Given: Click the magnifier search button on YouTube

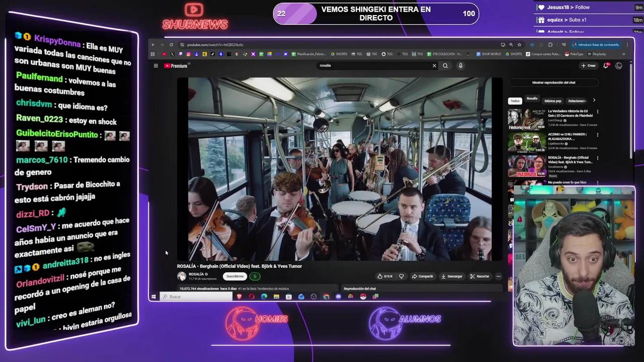Looking at the screenshot, I should pos(445,65).
